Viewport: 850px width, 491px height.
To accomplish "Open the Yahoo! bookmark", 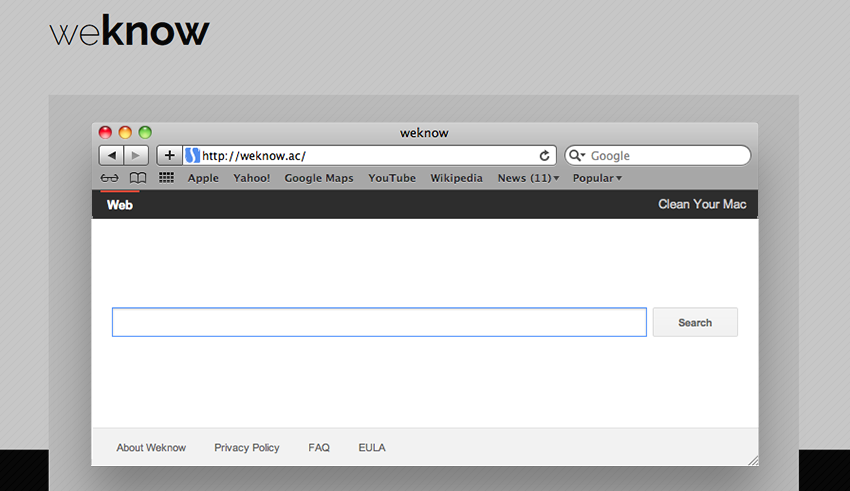I will coord(252,178).
